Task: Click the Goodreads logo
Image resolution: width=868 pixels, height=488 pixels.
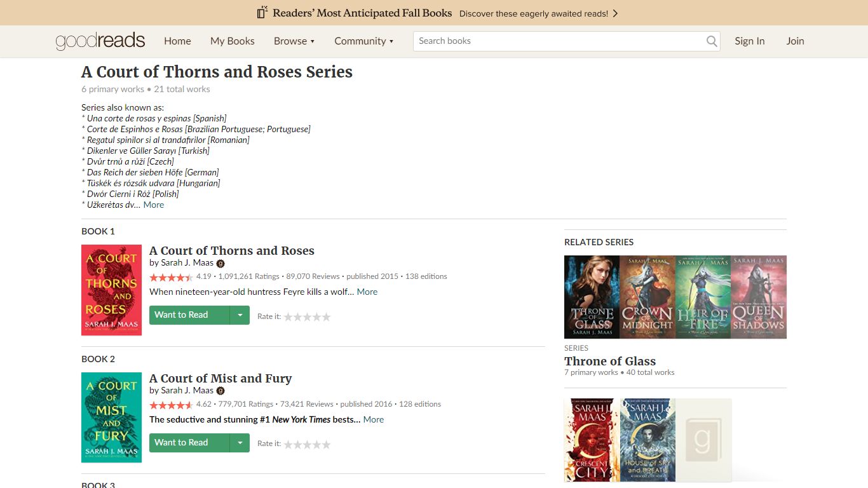Action: click(100, 41)
